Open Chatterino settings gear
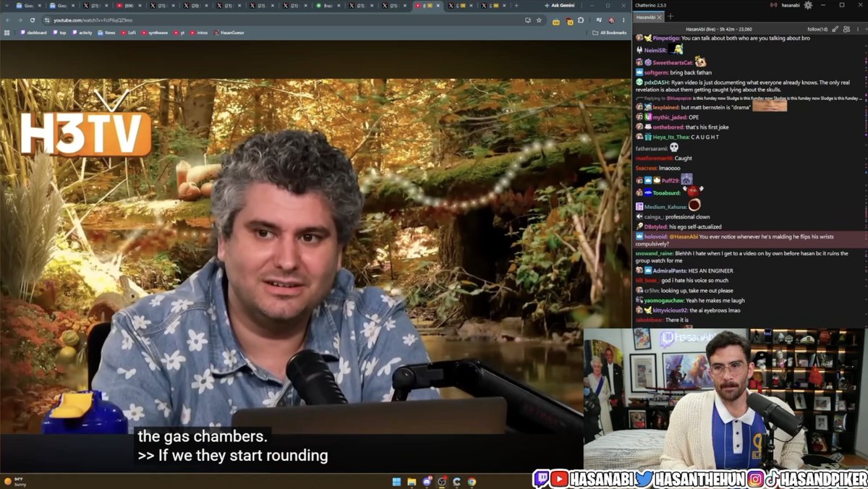This screenshot has width=868, height=489. coord(808,5)
